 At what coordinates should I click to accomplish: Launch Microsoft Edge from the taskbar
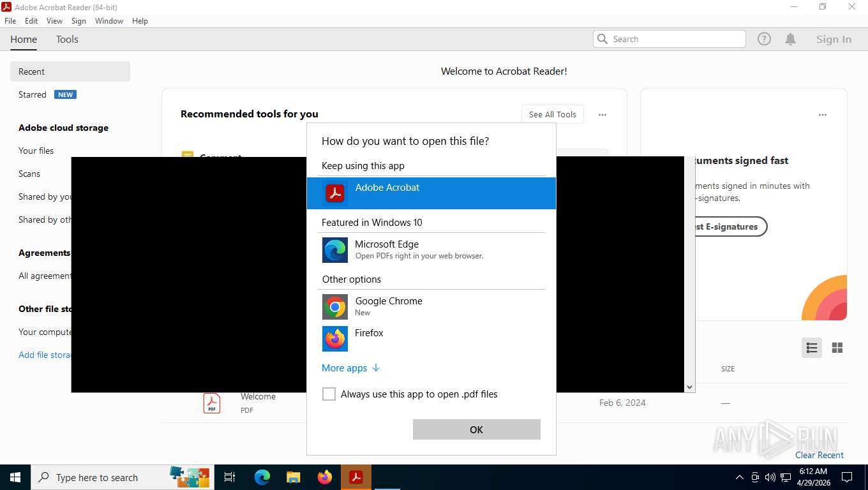[x=262, y=477]
